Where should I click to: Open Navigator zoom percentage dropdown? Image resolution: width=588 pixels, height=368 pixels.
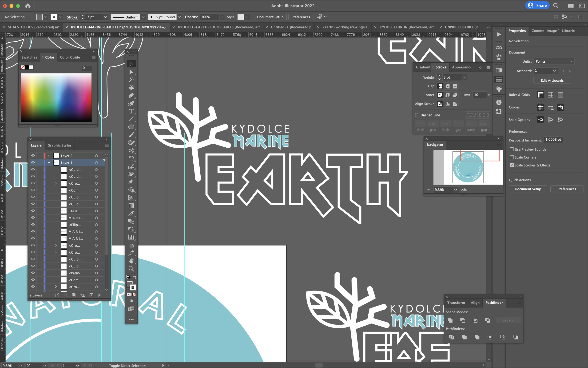456,190
